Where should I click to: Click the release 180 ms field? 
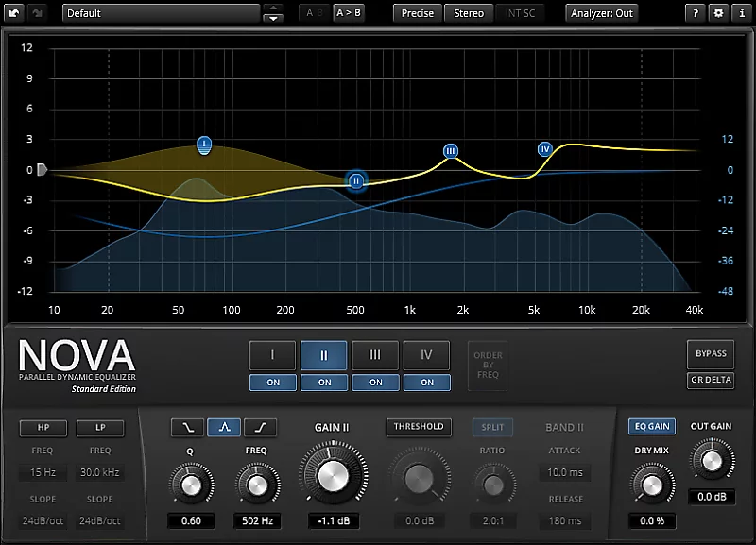click(x=564, y=520)
